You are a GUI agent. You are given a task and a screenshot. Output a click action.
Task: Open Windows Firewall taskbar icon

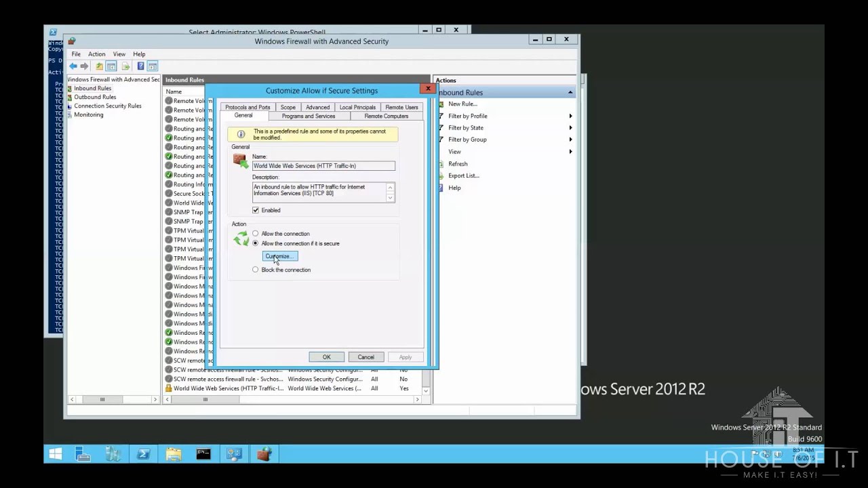click(264, 454)
